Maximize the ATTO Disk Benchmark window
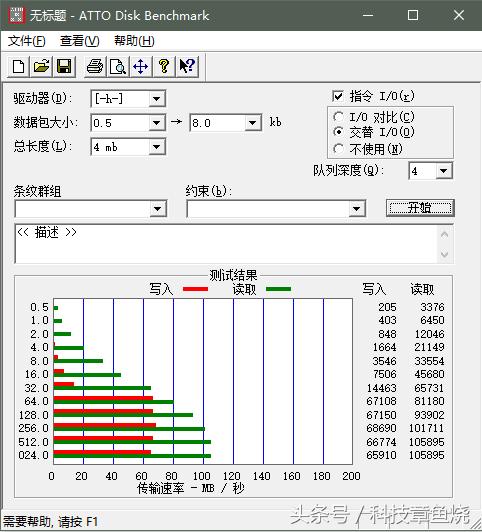Screen dimensions: 482x532 413,15
